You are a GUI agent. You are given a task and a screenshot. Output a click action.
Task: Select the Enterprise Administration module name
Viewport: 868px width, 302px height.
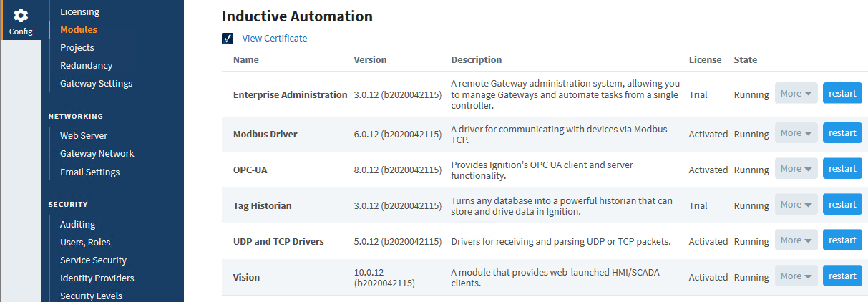pos(291,94)
